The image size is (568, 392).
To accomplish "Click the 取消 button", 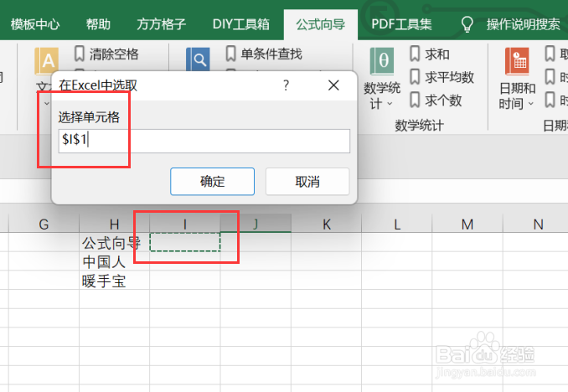I will click(307, 182).
